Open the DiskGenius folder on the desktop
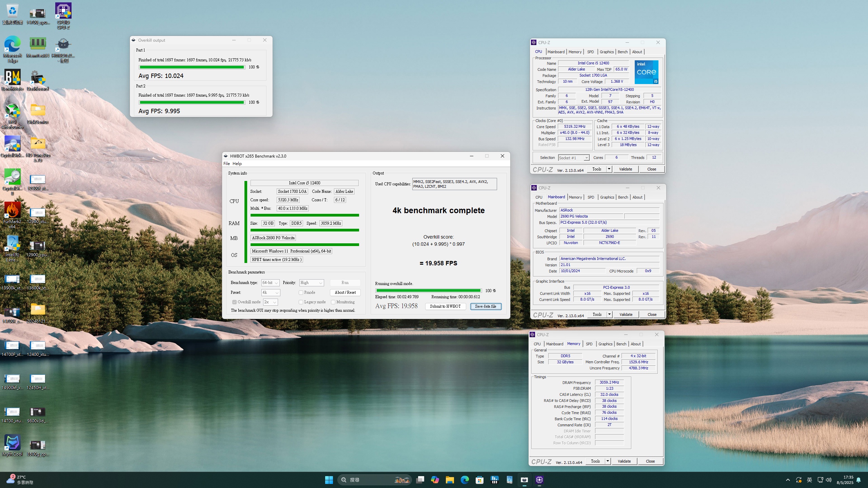The height and width of the screenshot is (488, 868). (x=38, y=113)
